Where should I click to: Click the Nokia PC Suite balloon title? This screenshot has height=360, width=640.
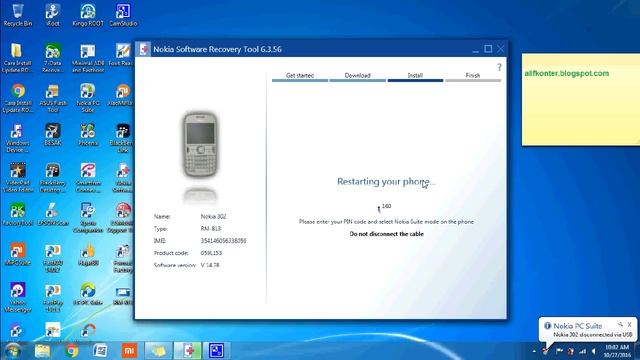[578, 326]
